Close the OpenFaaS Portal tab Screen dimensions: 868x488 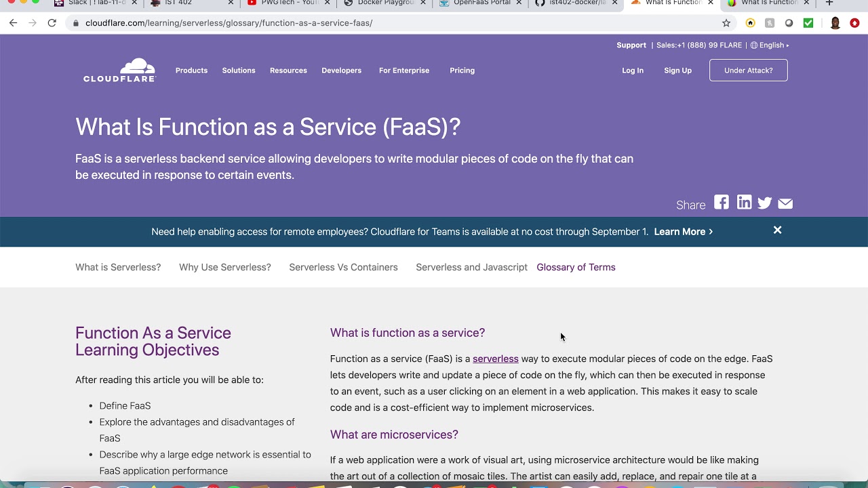point(519,3)
